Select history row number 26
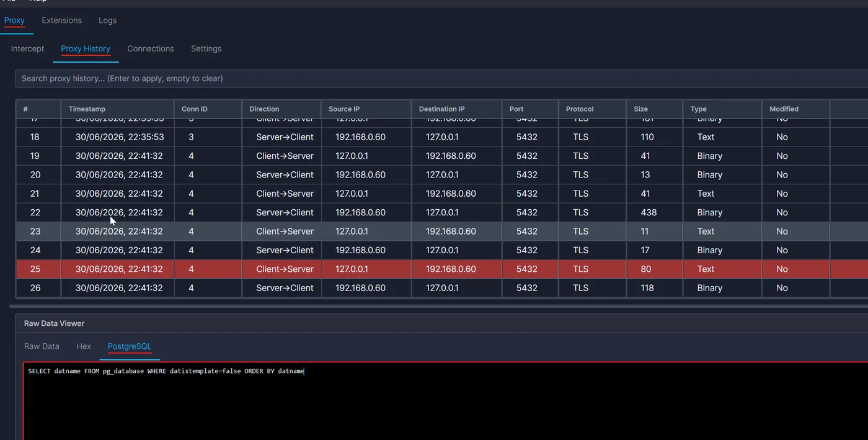This screenshot has width=868, height=440. tap(441, 288)
